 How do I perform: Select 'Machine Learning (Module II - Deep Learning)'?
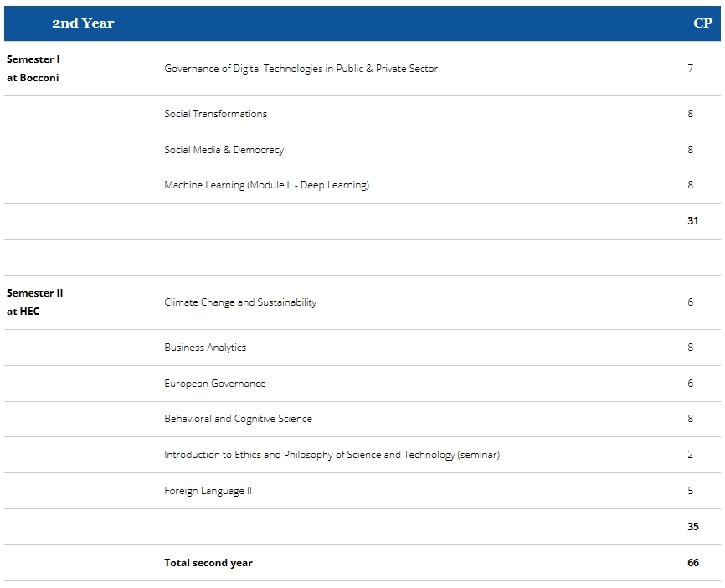[267, 185]
